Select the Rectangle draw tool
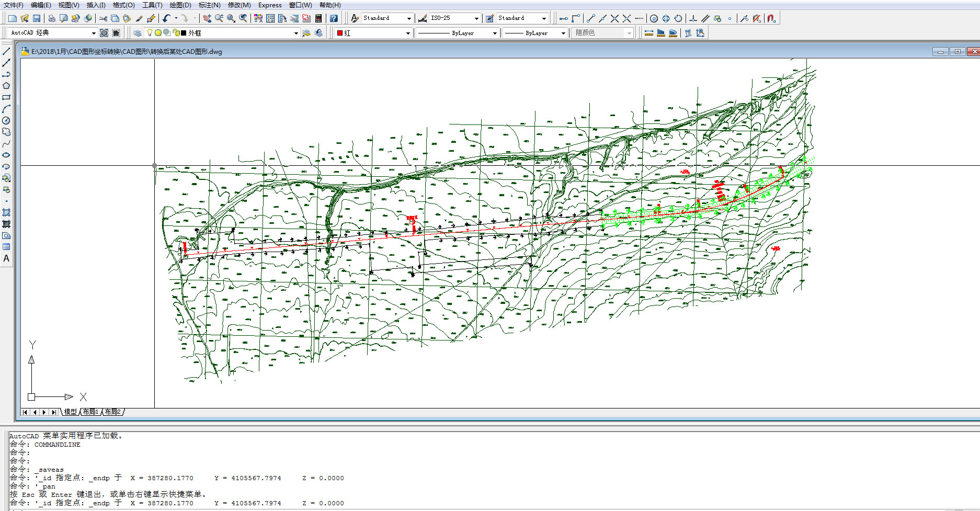 click(x=6, y=97)
